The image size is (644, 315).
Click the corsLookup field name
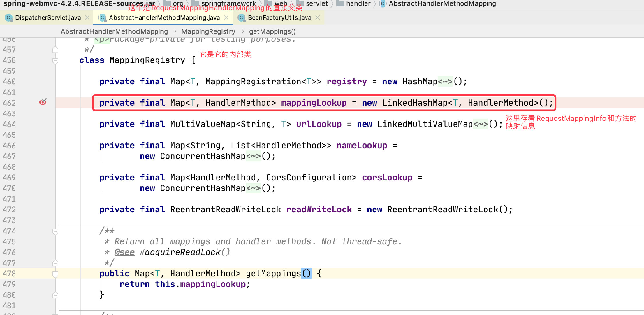(387, 178)
